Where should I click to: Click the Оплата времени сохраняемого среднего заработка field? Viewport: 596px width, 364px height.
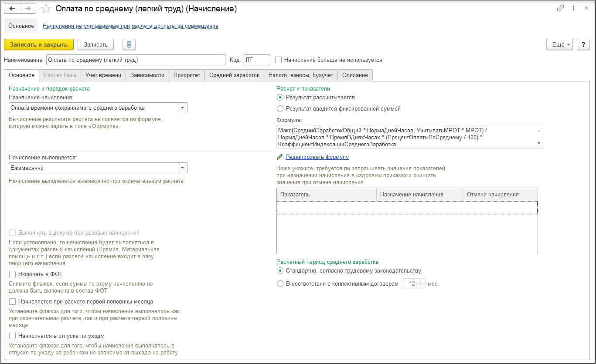coord(94,108)
